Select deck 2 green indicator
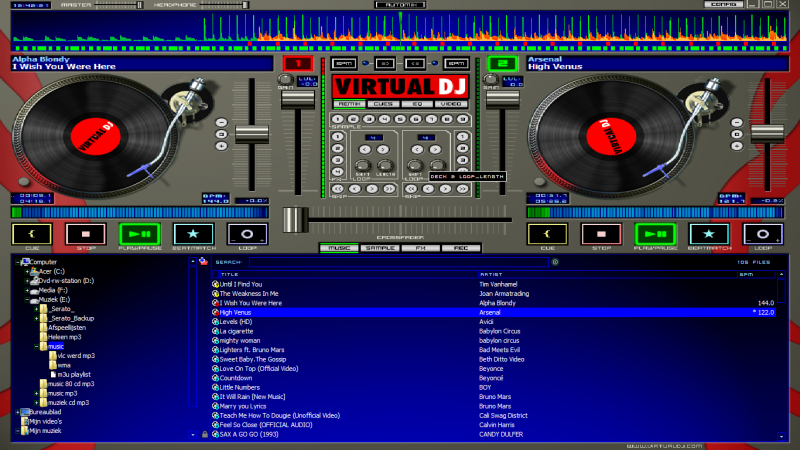 click(x=501, y=65)
